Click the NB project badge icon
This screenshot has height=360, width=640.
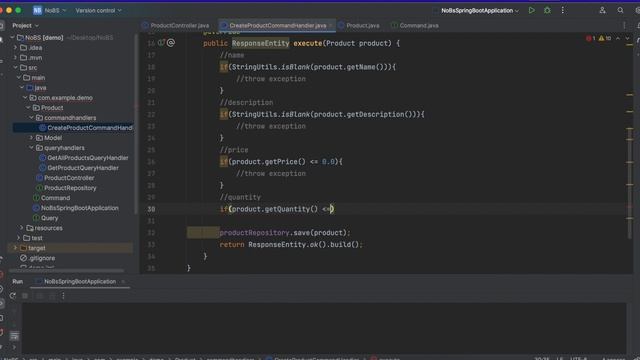click(x=37, y=10)
